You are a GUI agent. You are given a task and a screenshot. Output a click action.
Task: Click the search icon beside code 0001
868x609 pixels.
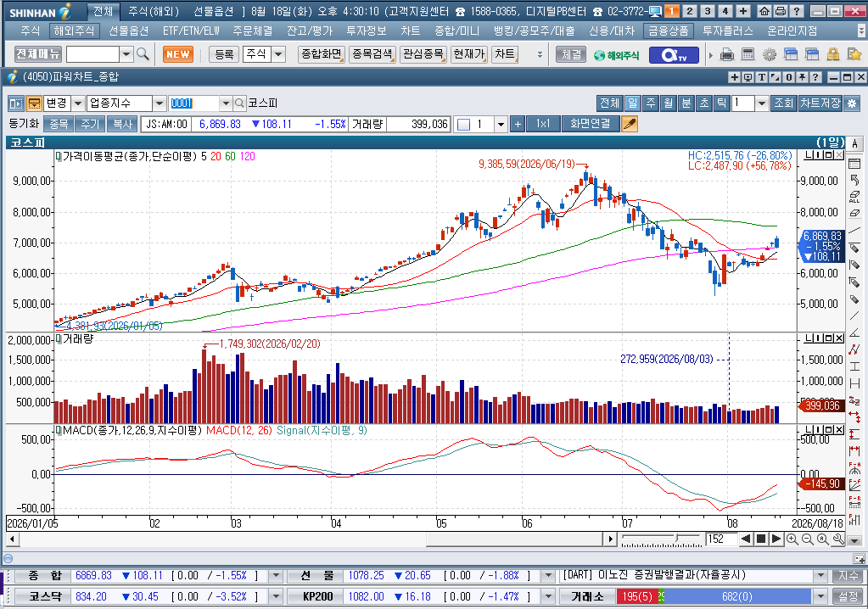click(x=239, y=103)
